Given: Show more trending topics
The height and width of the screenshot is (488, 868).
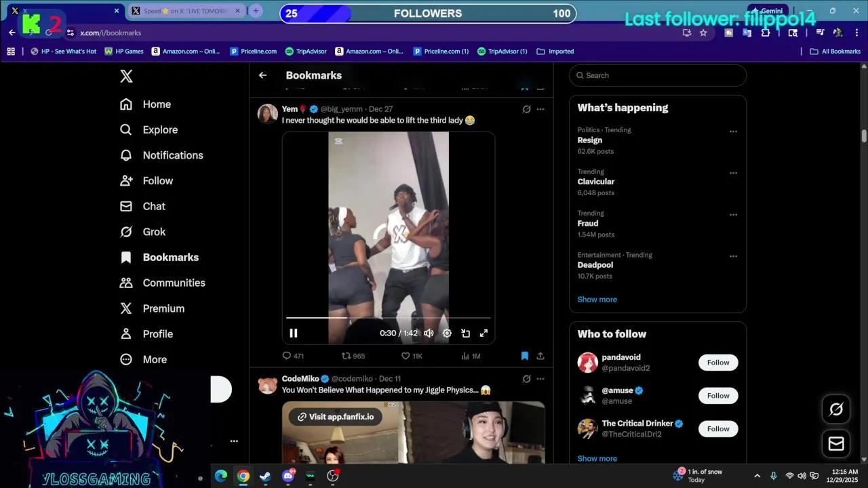Looking at the screenshot, I should [597, 300].
